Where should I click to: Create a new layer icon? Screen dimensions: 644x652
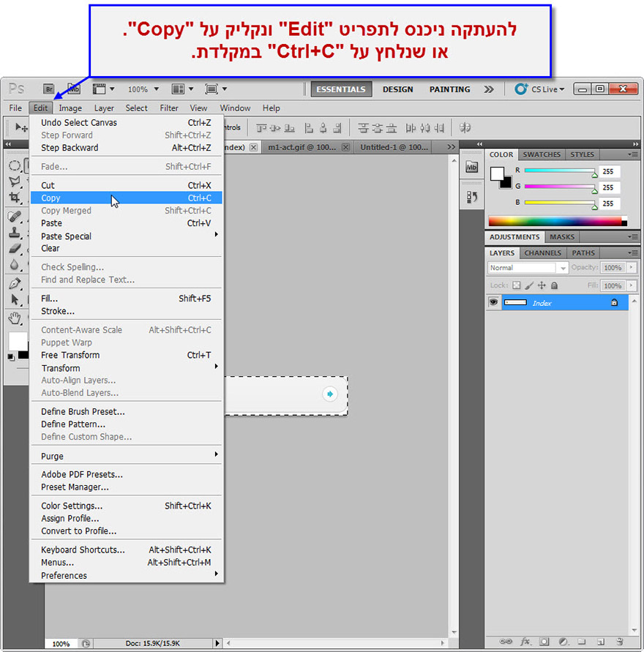(601, 641)
